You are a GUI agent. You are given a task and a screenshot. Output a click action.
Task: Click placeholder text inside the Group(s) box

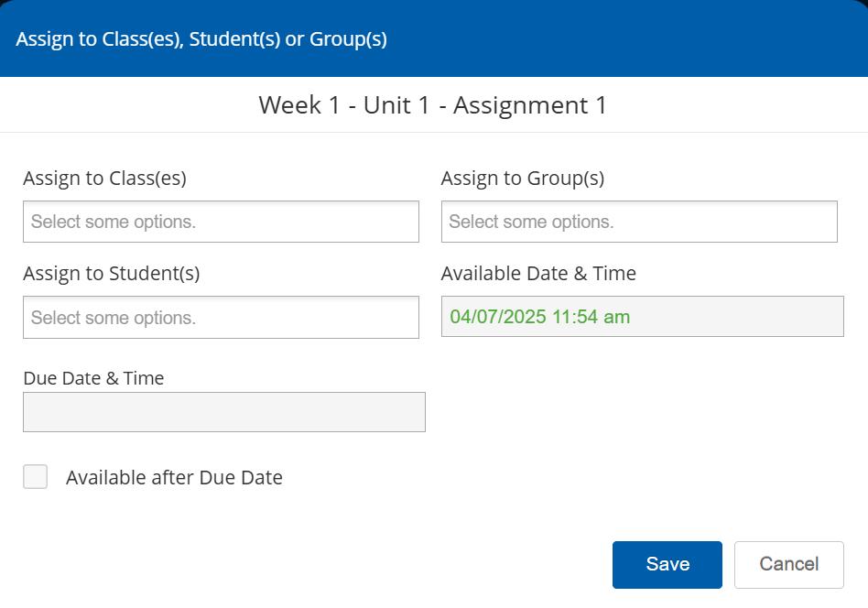coord(531,222)
